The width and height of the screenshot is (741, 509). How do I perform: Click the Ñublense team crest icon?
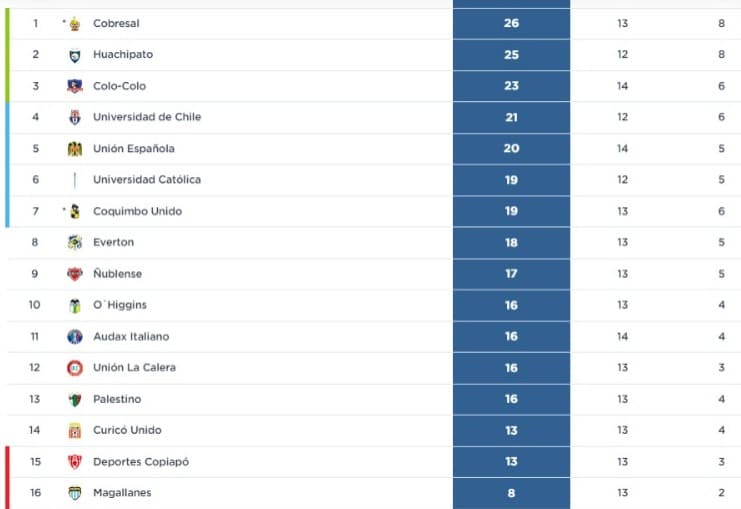tap(75, 274)
